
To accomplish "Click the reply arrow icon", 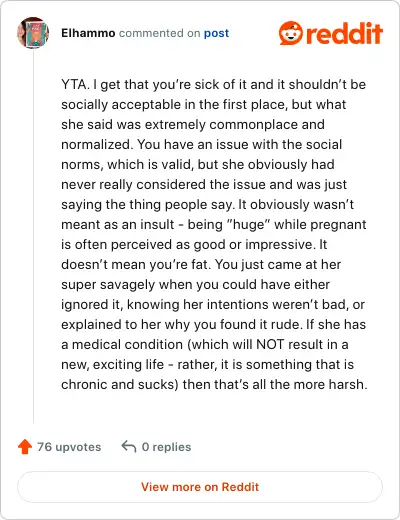I will tap(129, 446).
